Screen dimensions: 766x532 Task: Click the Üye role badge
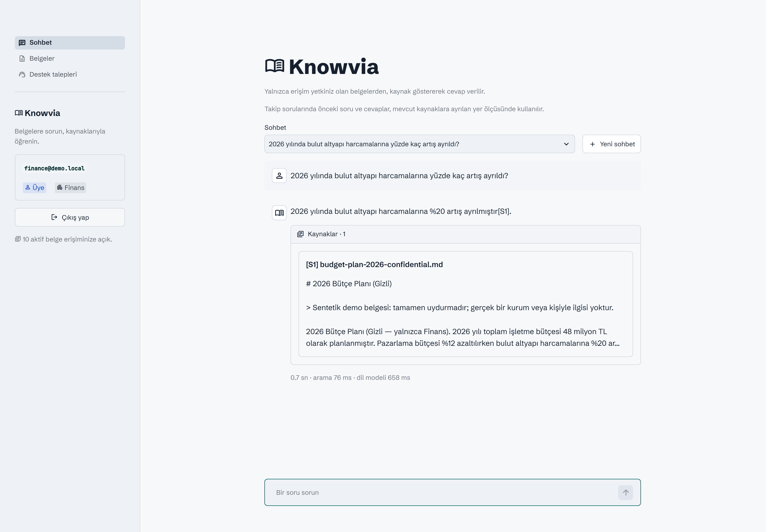click(x=35, y=188)
